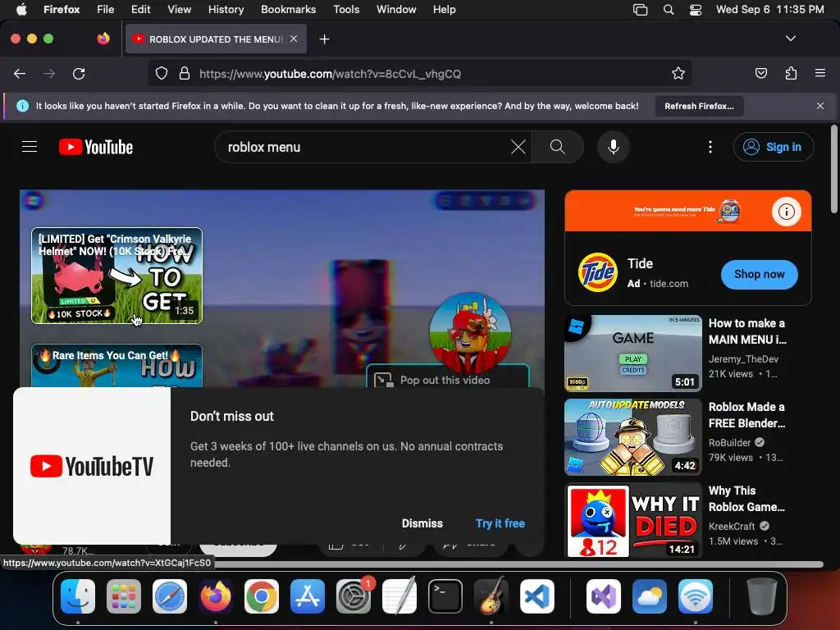Open the Roblox Made a FREE Blender title
Viewport: 840px width, 630px height.
tap(746, 415)
